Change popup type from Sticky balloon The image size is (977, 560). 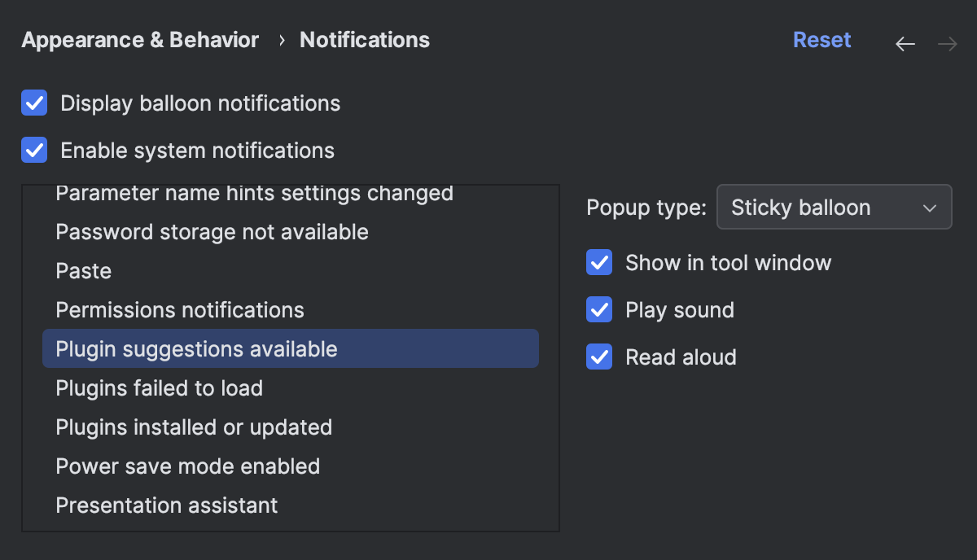[834, 207]
